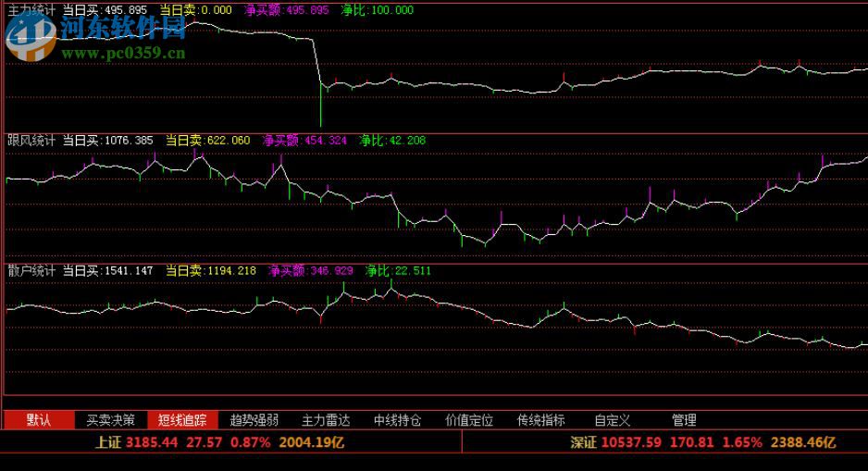Click 深证 change value 170.81
868x471 pixels.
coord(692,442)
